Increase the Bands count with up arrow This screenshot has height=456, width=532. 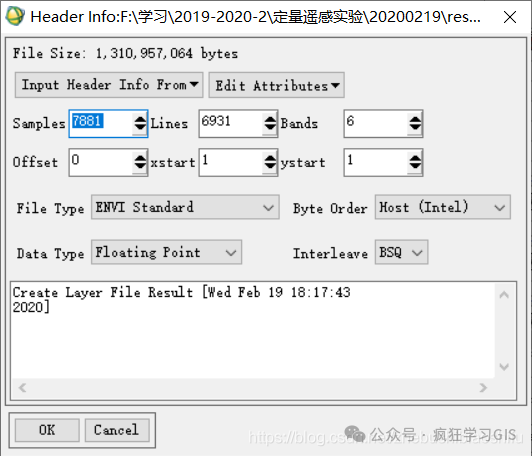pos(415,119)
